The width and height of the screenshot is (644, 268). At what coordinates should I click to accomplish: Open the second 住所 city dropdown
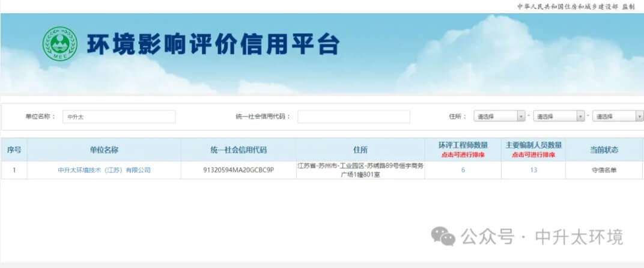point(559,117)
